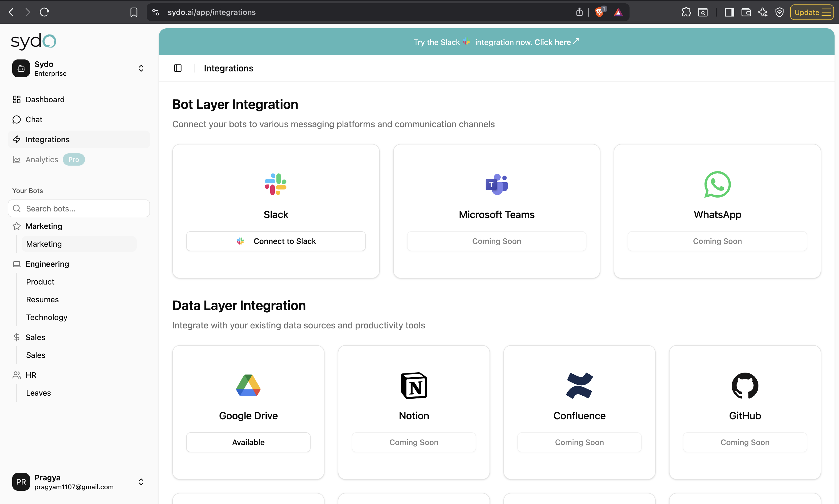Image resolution: width=839 pixels, height=504 pixels.
Task: Click the Data Layer Integration heading
Action: coord(239,305)
